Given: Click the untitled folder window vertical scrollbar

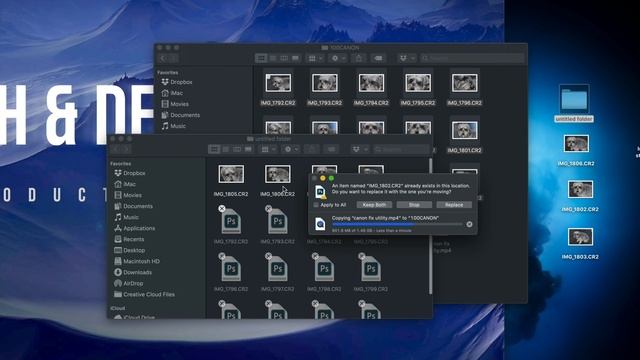Looking at the screenshot, I should 430,227.
